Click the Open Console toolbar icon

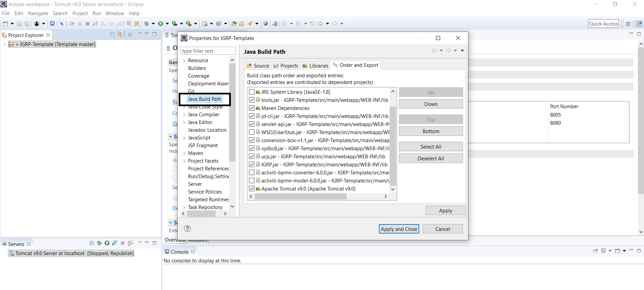point(52,24)
